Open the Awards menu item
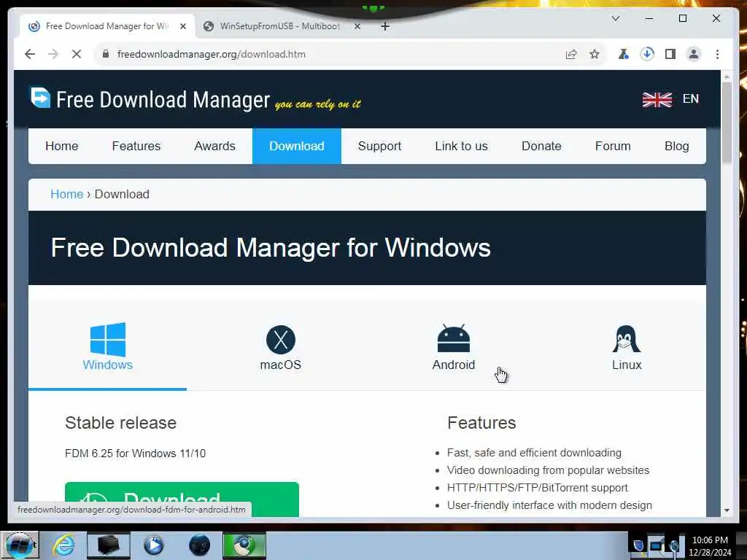This screenshot has width=747, height=560. pyautogui.click(x=215, y=146)
